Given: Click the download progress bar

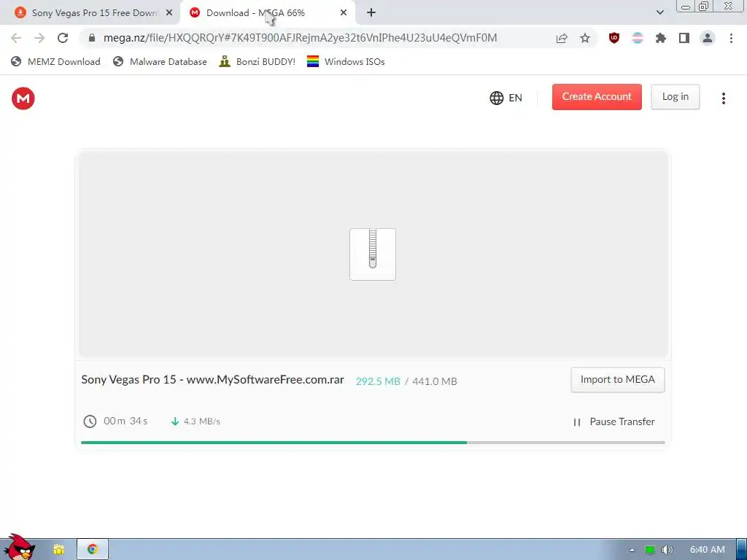Looking at the screenshot, I should click(373, 443).
